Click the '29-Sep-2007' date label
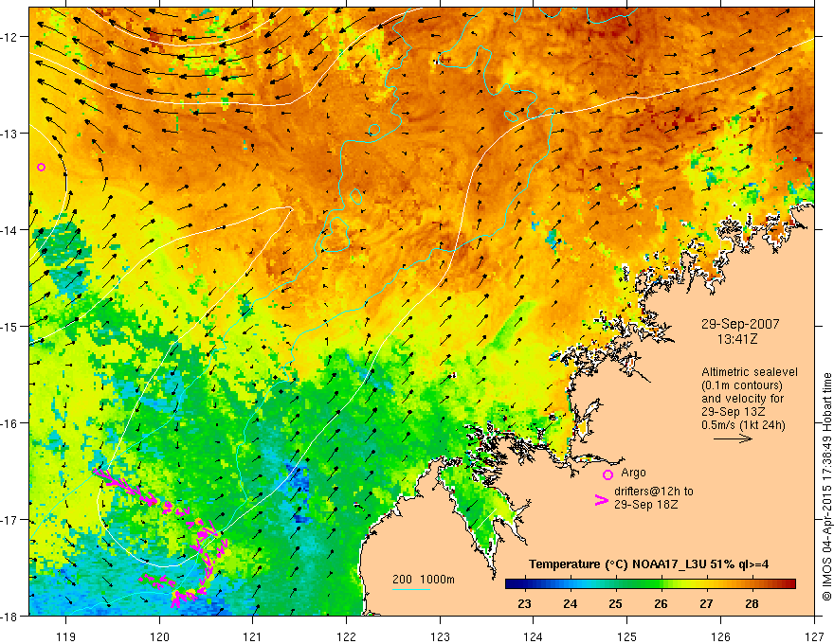 pyautogui.click(x=740, y=324)
